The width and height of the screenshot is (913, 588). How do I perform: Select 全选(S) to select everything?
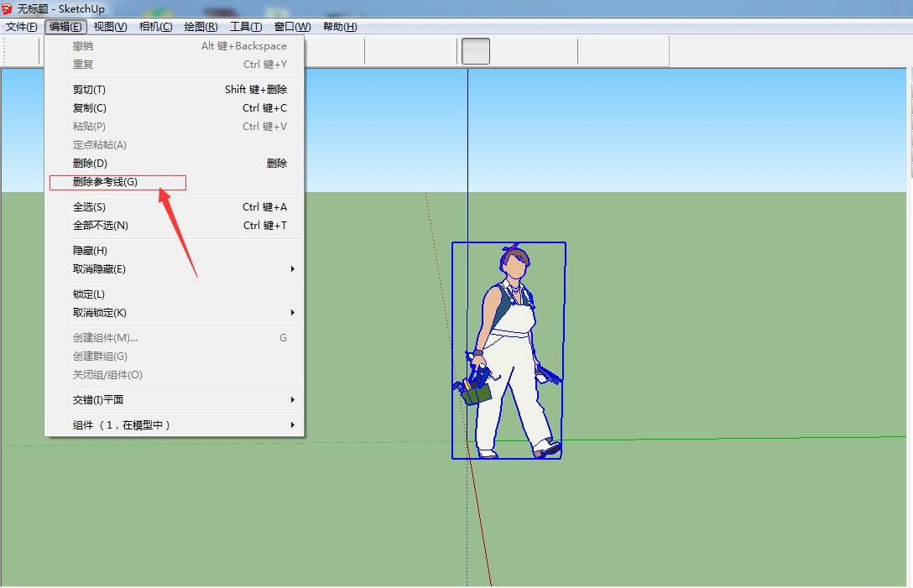pyautogui.click(x=90, y=207)
